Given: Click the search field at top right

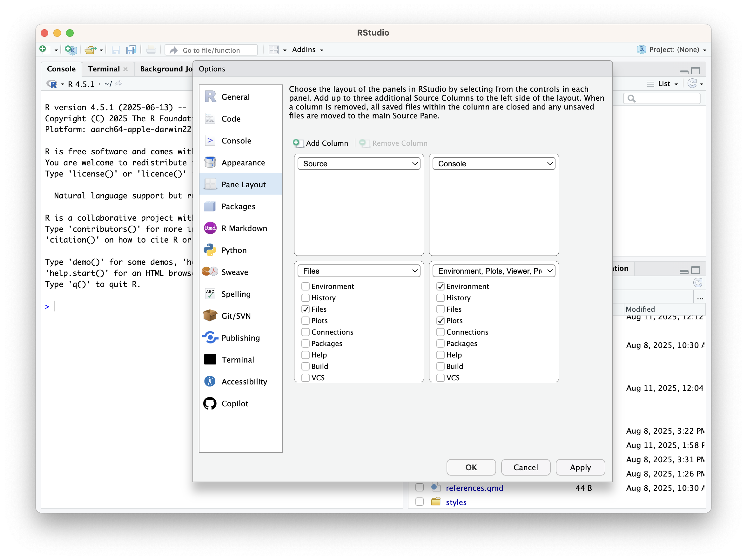Looking at the screenshot, I should [662, 98].
